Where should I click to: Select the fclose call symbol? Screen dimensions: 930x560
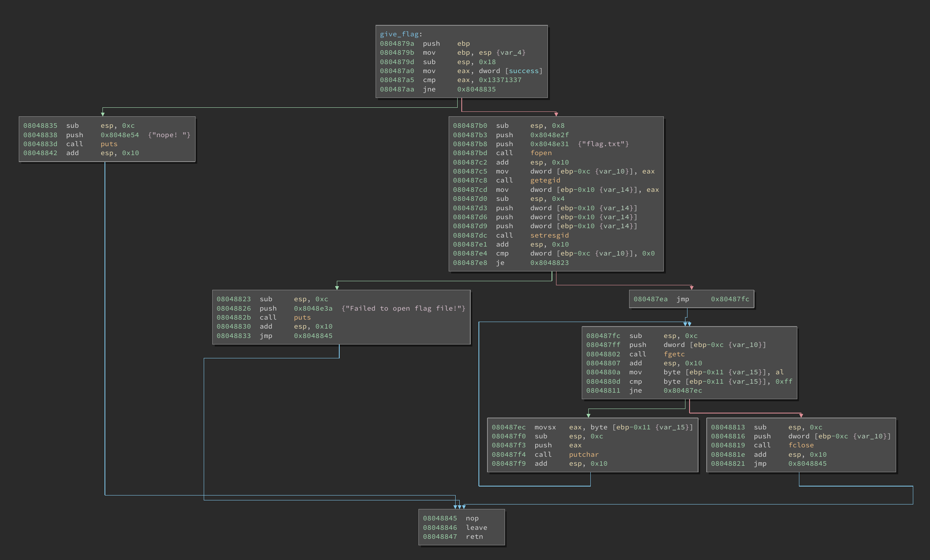point(801,445)
